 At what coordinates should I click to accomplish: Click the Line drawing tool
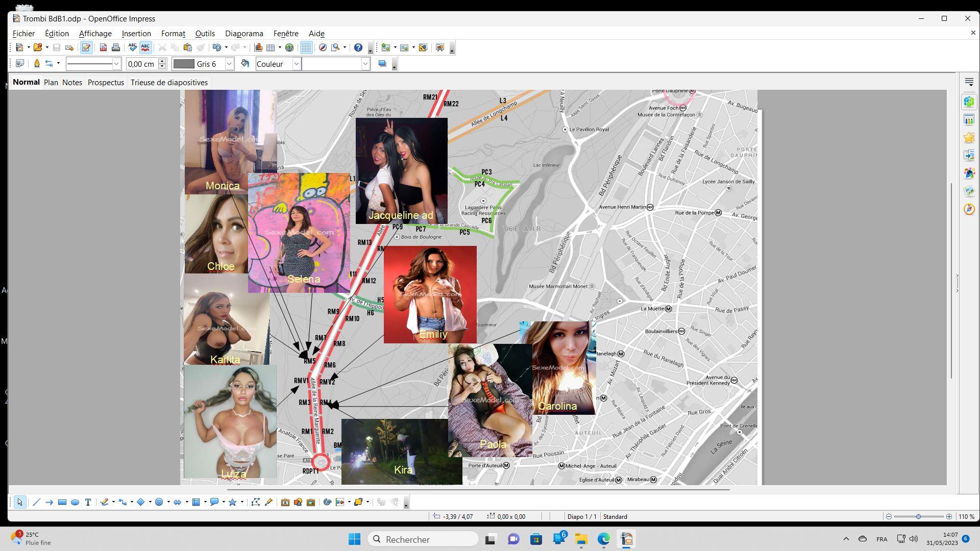click(36, 503)
